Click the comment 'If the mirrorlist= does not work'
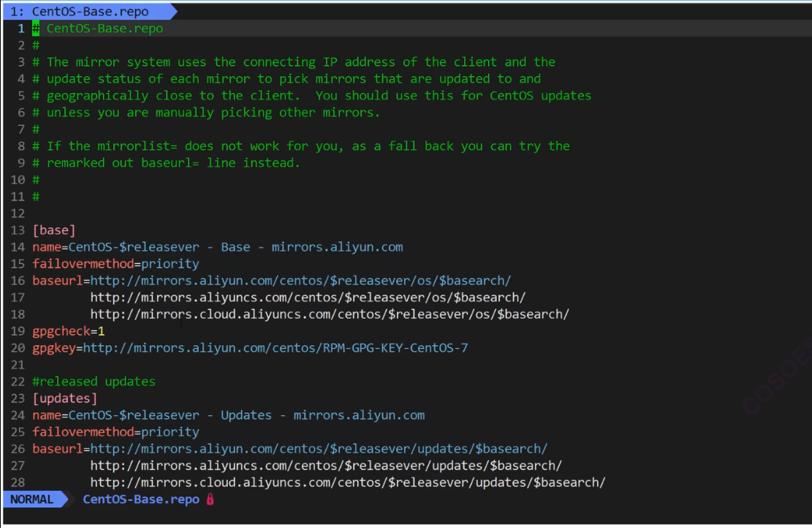Viewport: 812px width, 528px height. (301, 146)
